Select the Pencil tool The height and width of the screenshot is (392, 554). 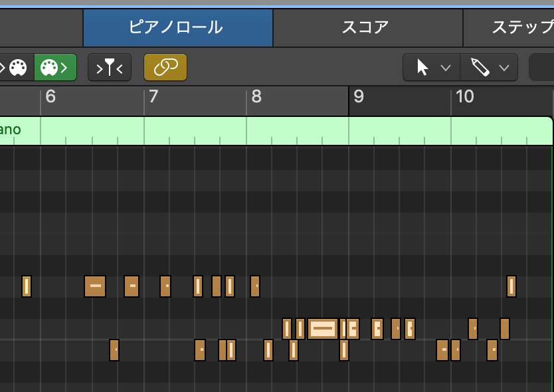[480, 67]
